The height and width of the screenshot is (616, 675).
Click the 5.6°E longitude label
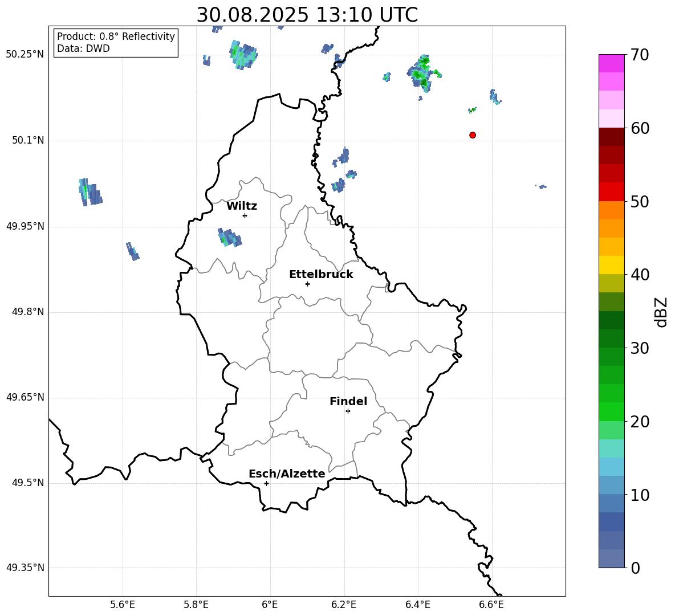click(123, 605)
